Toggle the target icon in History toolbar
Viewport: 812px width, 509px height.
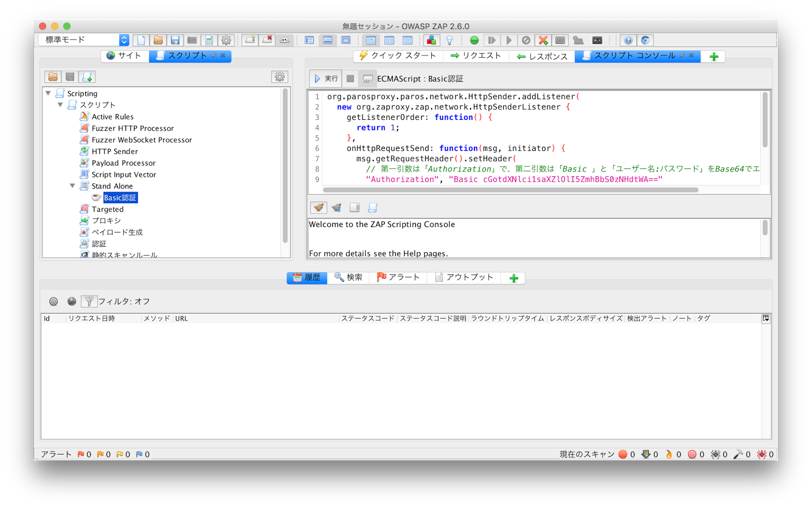pos(53,301)
